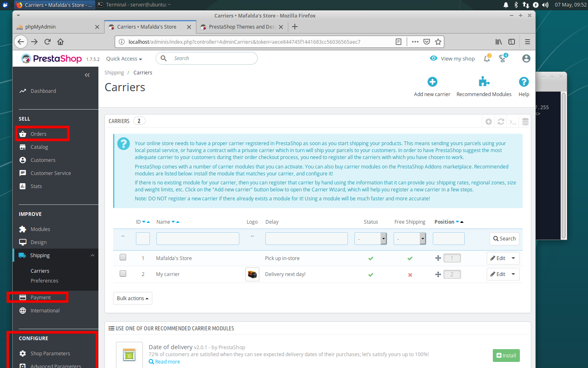Viewport: 588px width, 368px height.
Task: Open Recommended Modules puzzle icon
Action: coord(484,82)
